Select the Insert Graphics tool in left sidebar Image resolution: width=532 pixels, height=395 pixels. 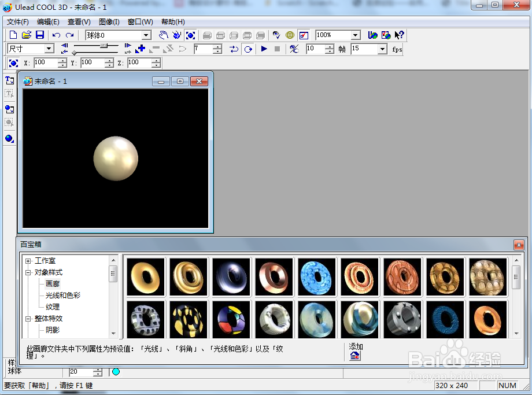point(9,109)
